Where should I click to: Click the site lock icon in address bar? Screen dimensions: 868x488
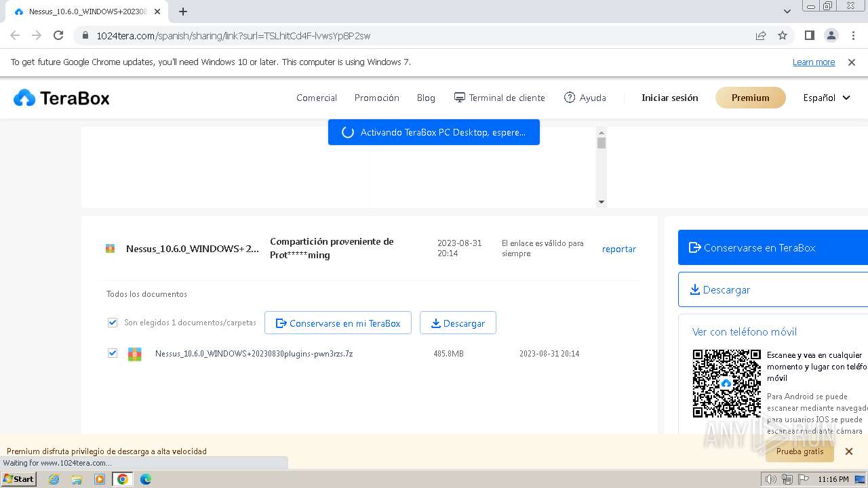pyautogui.click(x=85, y=35)
